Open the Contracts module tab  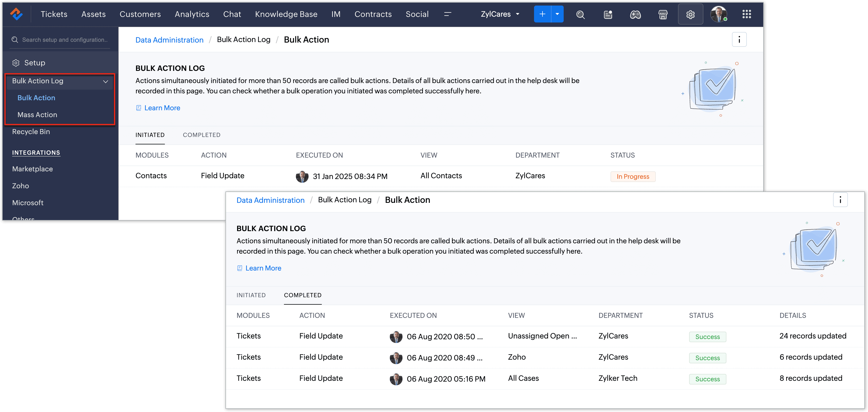[x=373, y=14]
